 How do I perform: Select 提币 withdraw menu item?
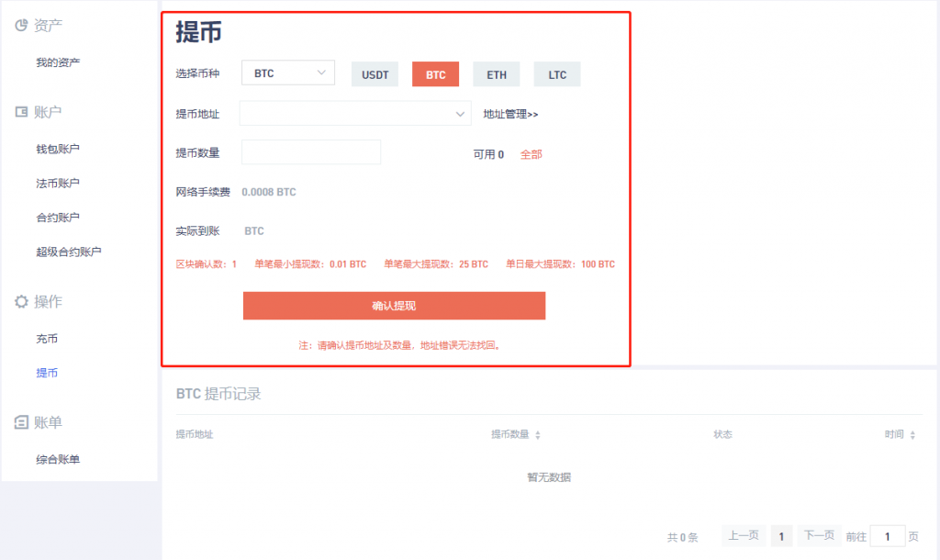[x=47, y=373]
